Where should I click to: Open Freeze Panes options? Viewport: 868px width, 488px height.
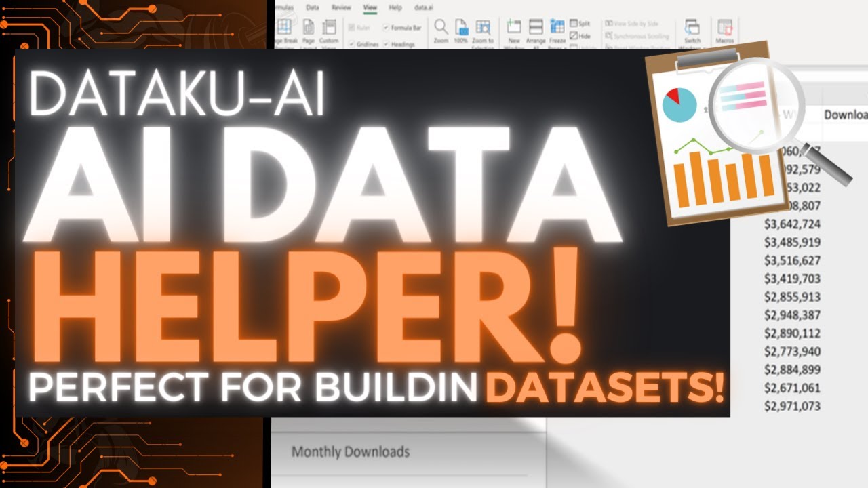point(557,33)
